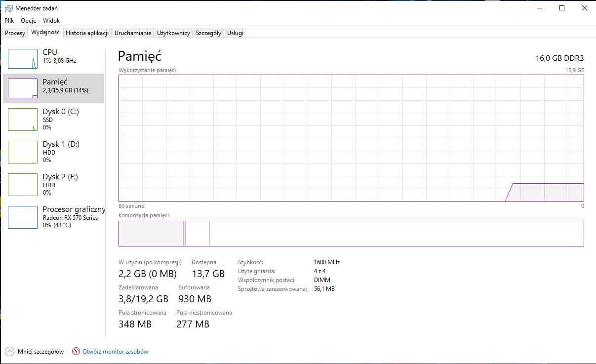The width and height of the screenshot is (596, 364).
Task: Select the Wydajność tab
Action: pyautogui.click(x=45, y=32)
